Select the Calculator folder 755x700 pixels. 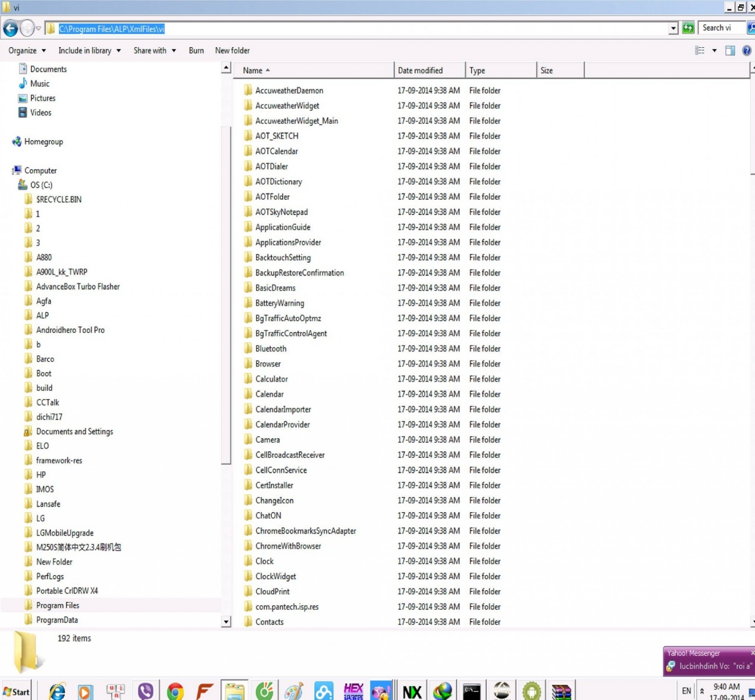click(x=266, y=379)
